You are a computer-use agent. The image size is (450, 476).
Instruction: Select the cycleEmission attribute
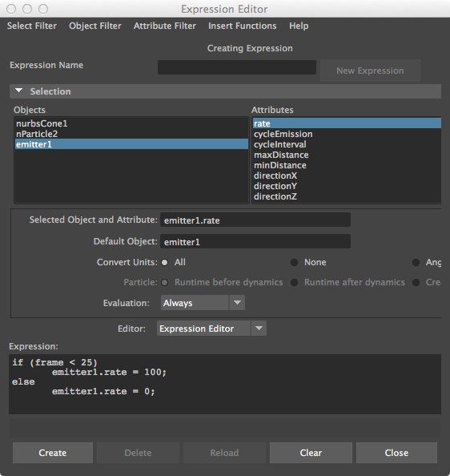coord(347,134)
